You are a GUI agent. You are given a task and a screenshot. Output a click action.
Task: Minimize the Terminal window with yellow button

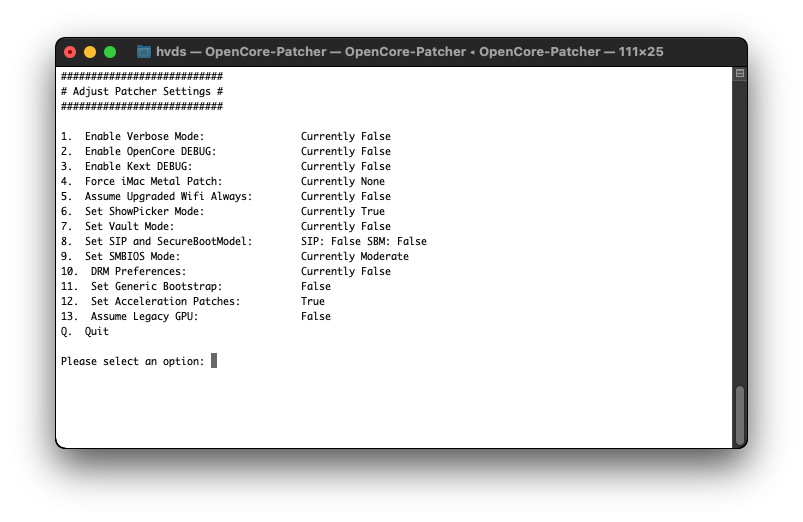tap(90, 52)
